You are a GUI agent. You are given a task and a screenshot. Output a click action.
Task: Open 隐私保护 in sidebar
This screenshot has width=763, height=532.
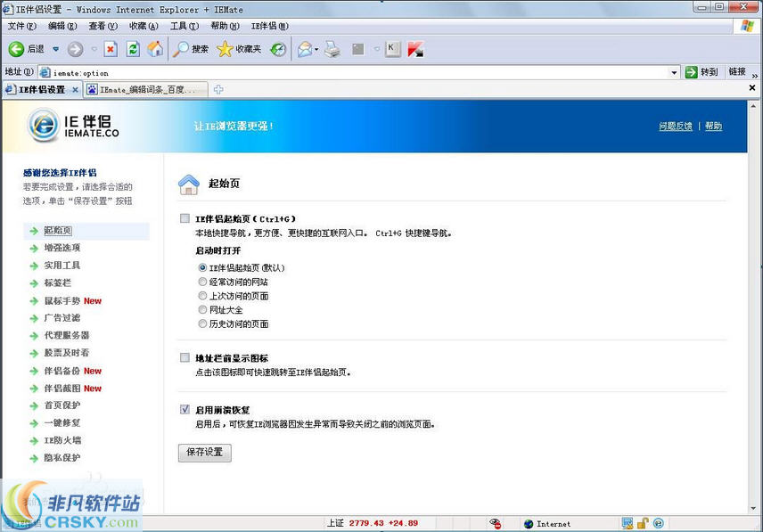pyautogui.click(x=62, y=458)
